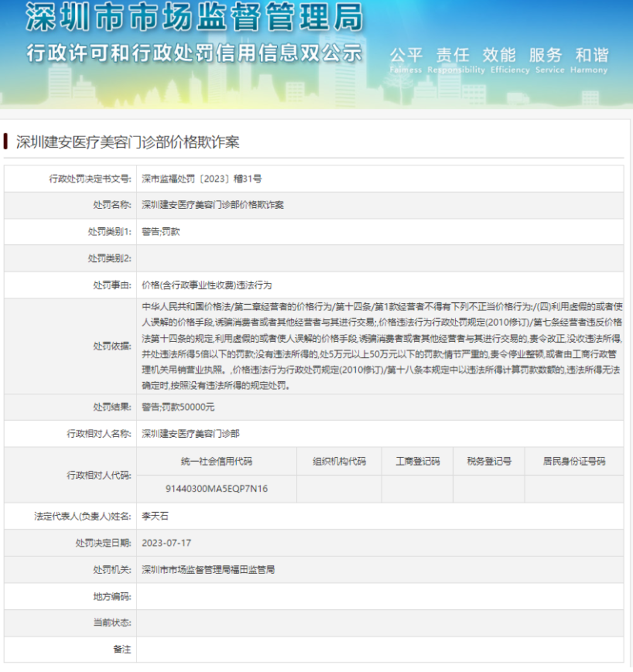Click the label 行政处罚决定书文号
Image resolution: width=633 pixels, height=672 pixels.
[x=90, y=179]
